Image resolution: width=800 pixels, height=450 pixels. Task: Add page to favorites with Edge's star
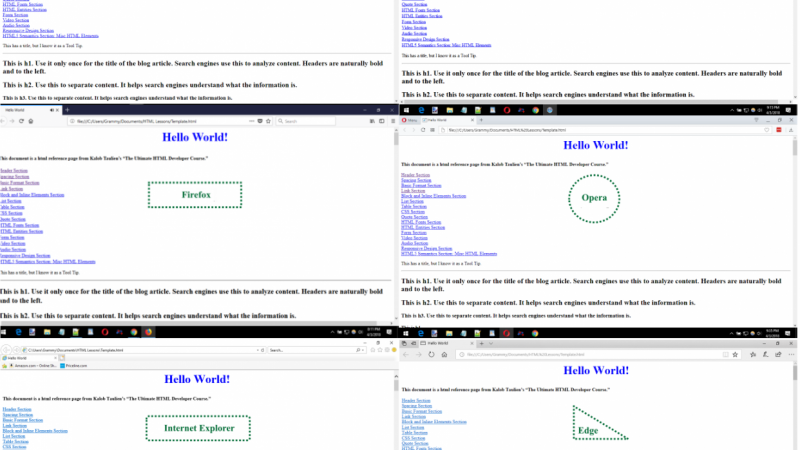click(735, 355)
